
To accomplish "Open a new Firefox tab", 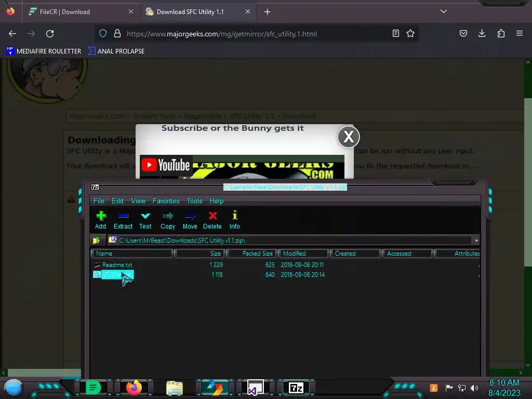I will tap(268, 12).
